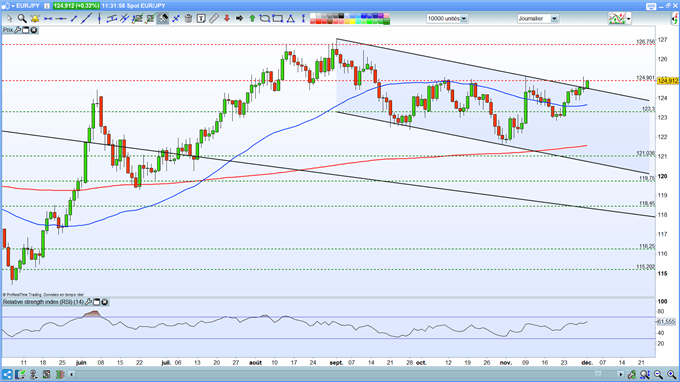Open the 10000 unités quantity dropdown

464,19
